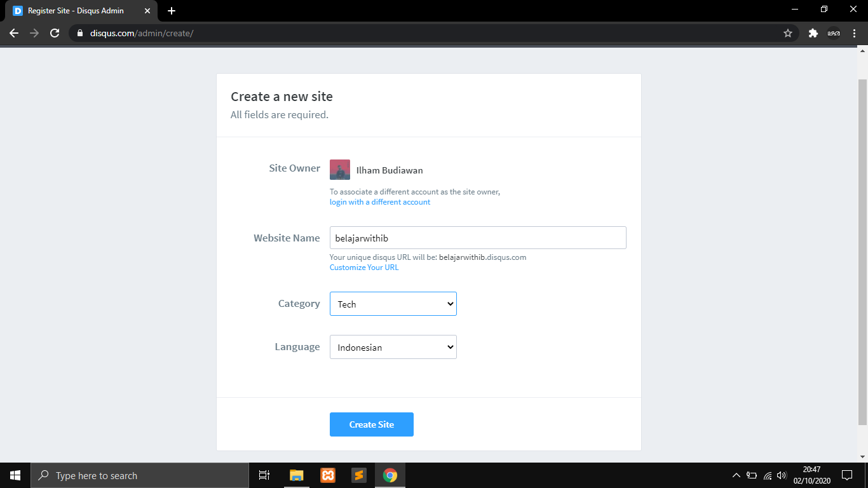This screenshot has height=488, width=868.
Task: Open XAMPP from the taskbar
Action: 328,475
